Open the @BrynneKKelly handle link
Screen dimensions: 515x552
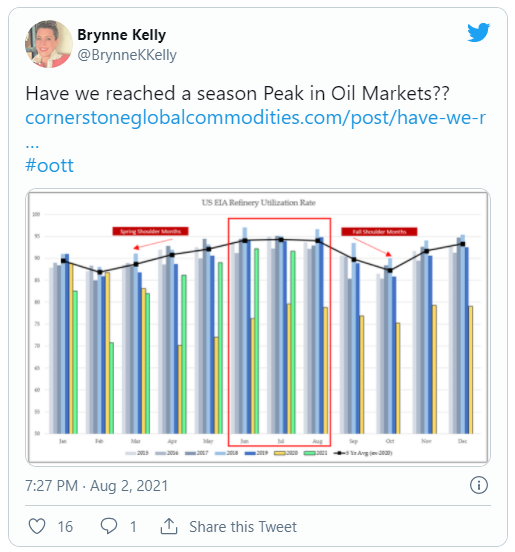point(127,55)
